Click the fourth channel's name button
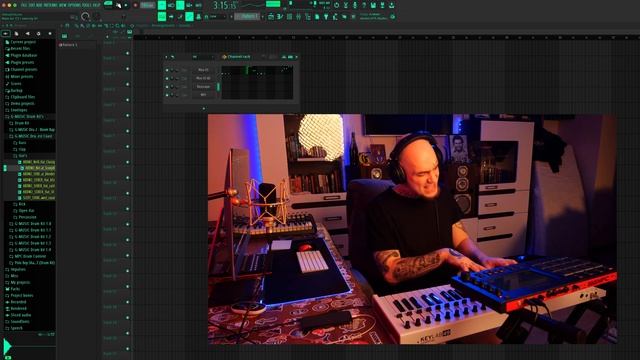Image resolution: width=640 pixels, height=360 pixels. [203, 95]
